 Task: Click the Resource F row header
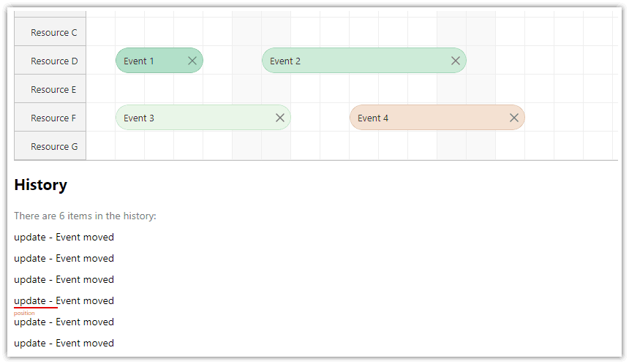[50, 118]
